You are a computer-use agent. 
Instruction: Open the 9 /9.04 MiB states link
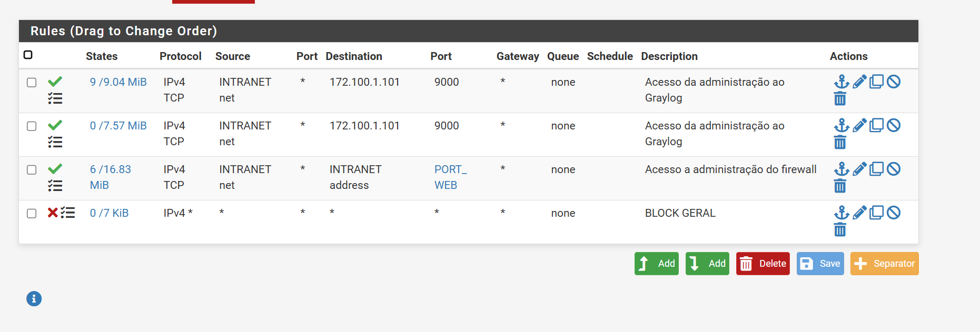click(x=118, y=82)
